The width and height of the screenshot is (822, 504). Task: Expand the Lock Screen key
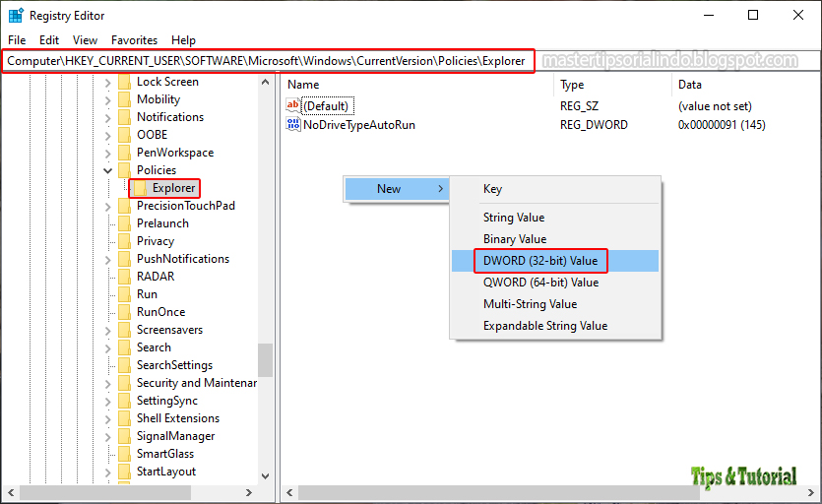[x=108, y=83]
